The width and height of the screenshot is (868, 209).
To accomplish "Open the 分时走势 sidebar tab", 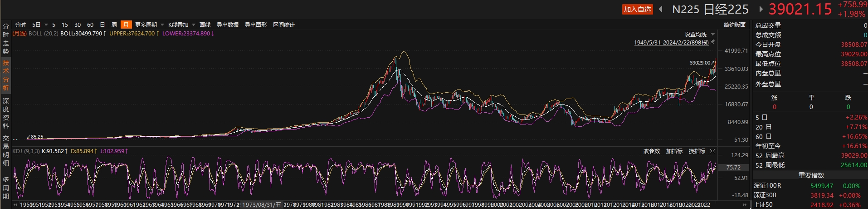I will tap(6, 39).
